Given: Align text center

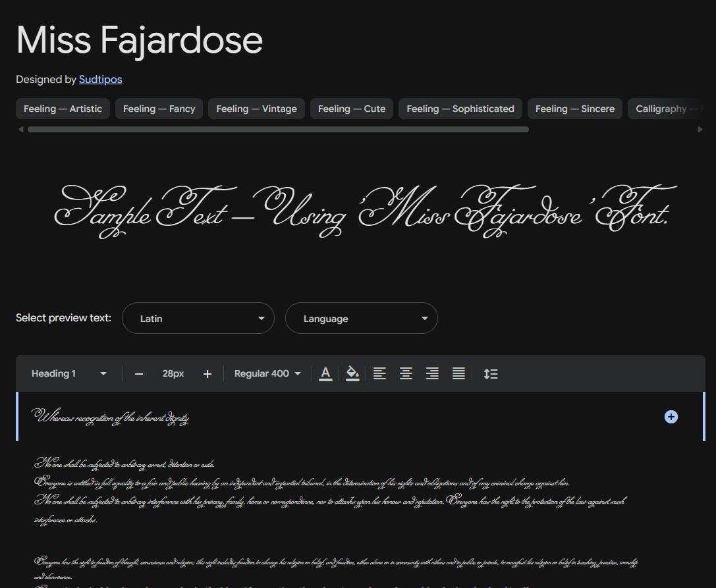Looking at the screenshot, I should click(x=406, y=373).
